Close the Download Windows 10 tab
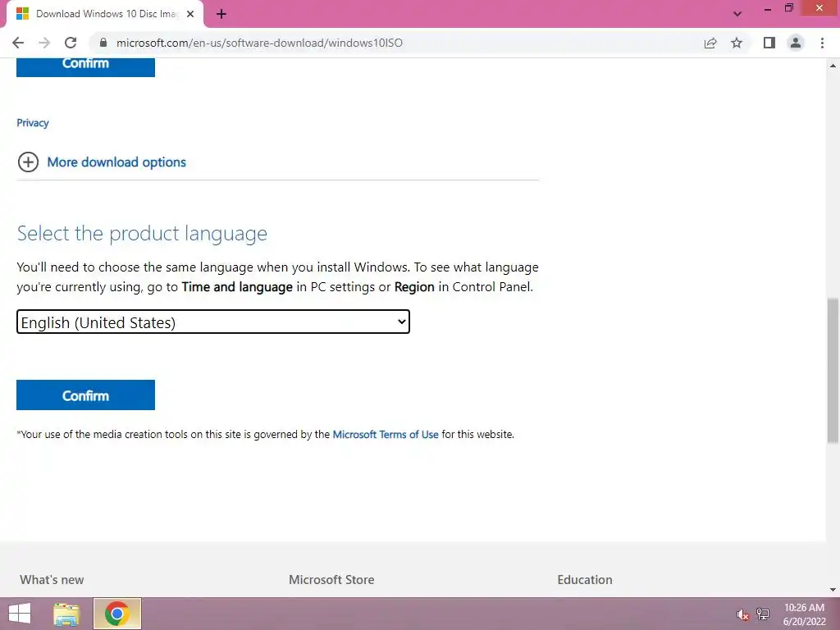 point(190,14)
